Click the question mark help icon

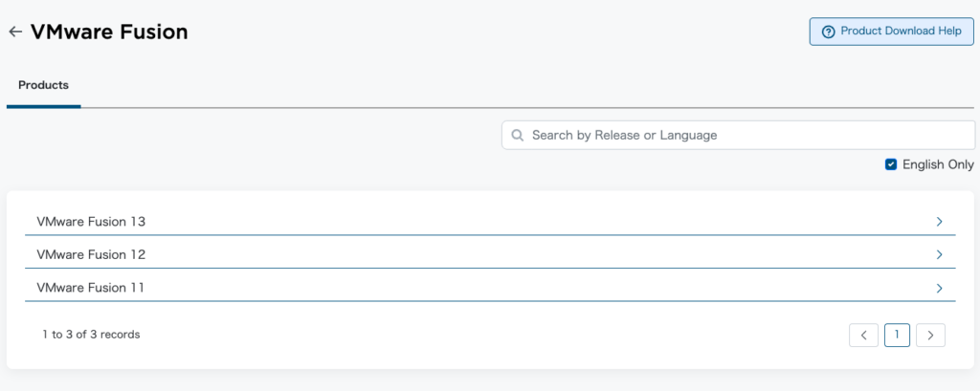[x=828, y=31]
